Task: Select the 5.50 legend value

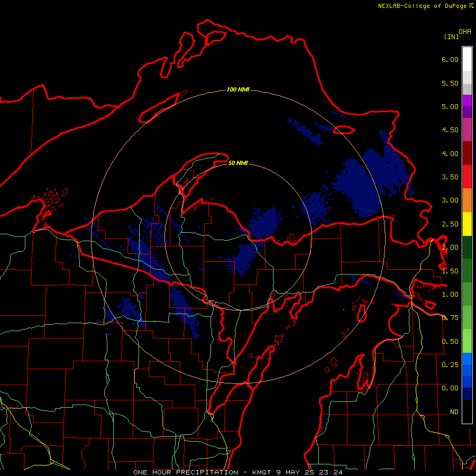Action: click(x=450, y=83)
